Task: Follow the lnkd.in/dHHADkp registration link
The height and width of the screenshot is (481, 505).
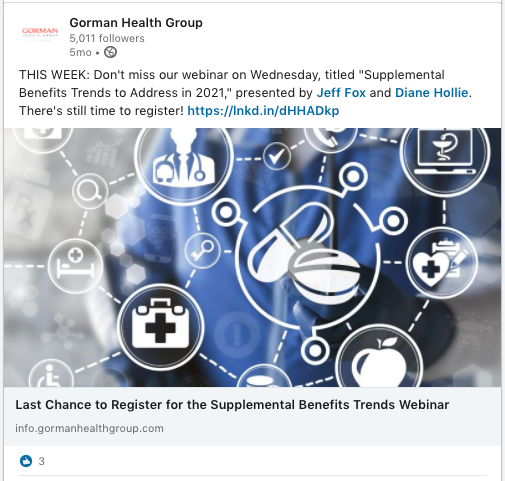Action: point(263,110)
